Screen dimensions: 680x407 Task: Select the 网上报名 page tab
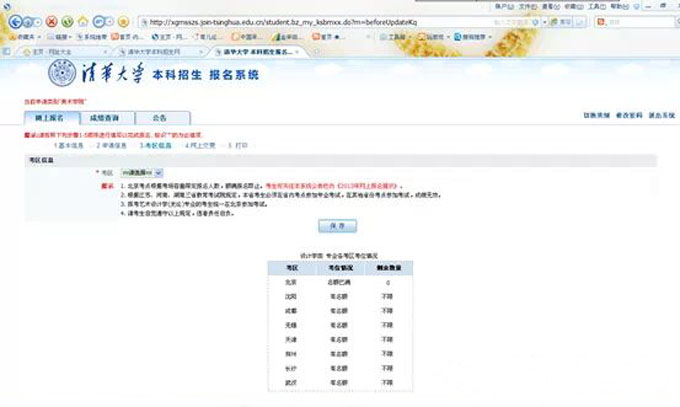(x=52, y=118)
